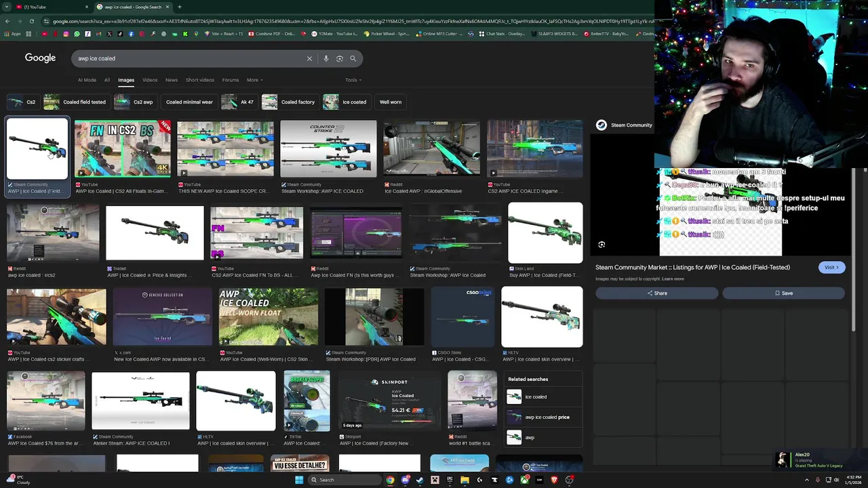Click the Google logo

point(40,58)
